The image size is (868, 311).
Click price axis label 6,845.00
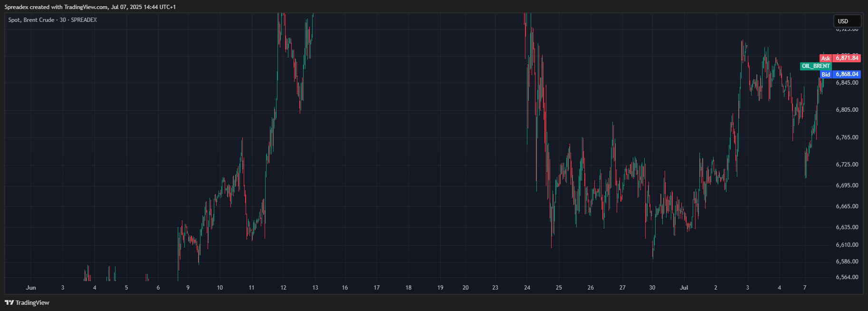click(847, 83)
